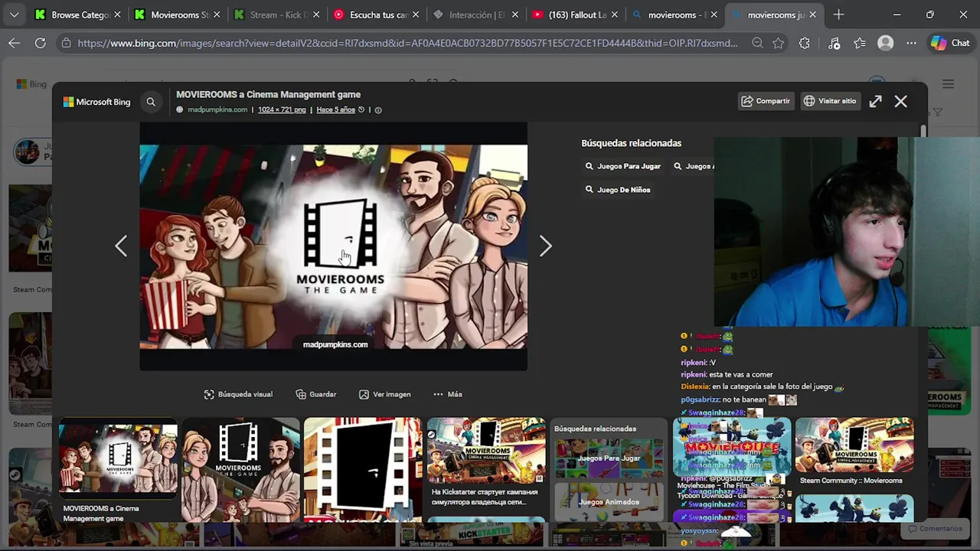Click the Compartir share button
This screenshot has height=551, width=980.
(x=766, y=101)
